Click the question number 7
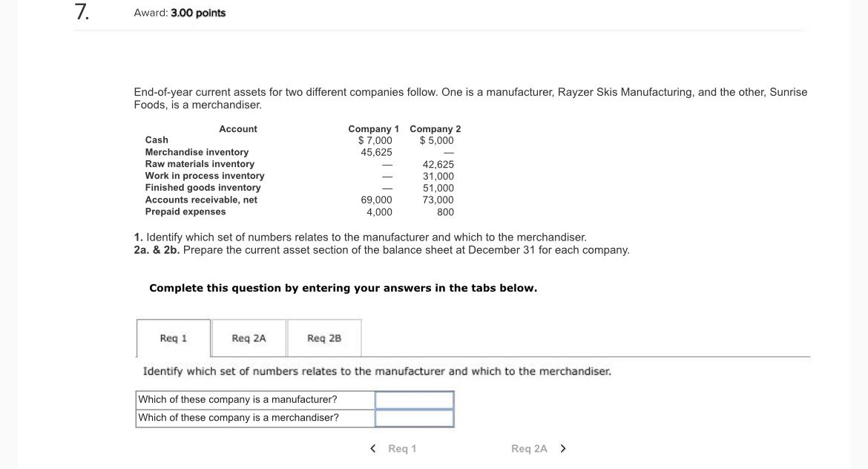This screenshot has height=469, width=868. [82, 13]
